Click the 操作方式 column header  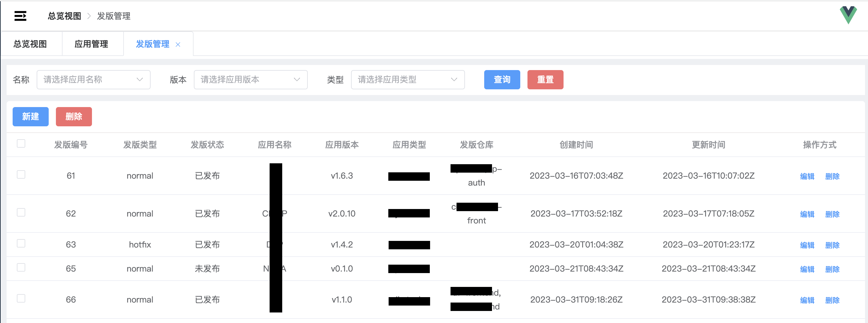[x=820, y=145]
